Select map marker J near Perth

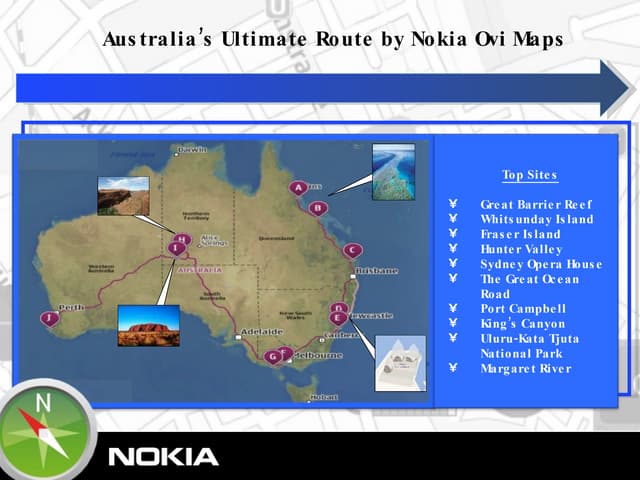[x=49, y=318]
